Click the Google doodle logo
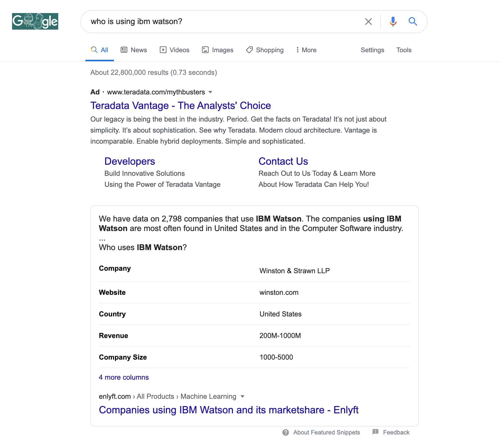 click(x=35, y=21)
